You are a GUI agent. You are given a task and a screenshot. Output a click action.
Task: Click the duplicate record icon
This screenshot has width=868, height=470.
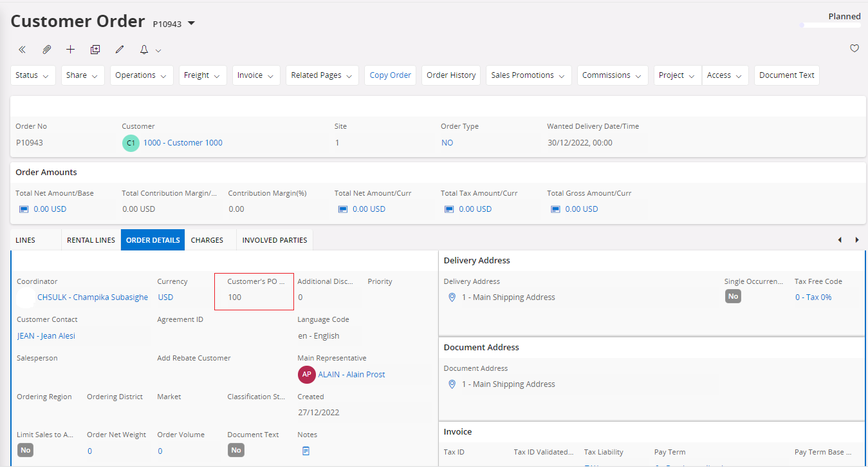[x=95, y=50]
